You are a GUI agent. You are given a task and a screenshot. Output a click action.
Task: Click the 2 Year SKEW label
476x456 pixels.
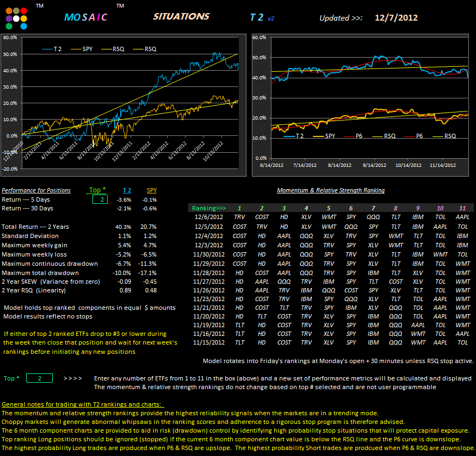(x=51, y=282)
